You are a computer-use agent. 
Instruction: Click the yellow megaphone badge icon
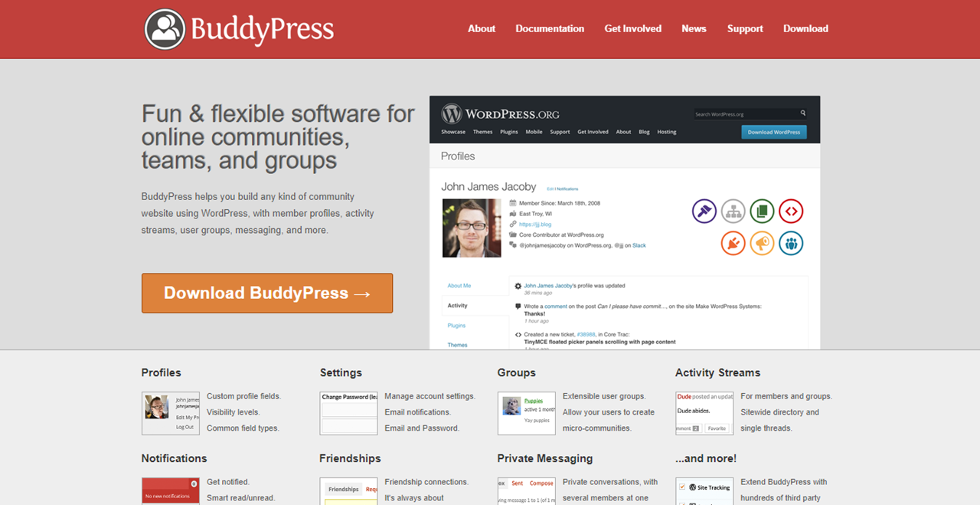click(762, 244)
